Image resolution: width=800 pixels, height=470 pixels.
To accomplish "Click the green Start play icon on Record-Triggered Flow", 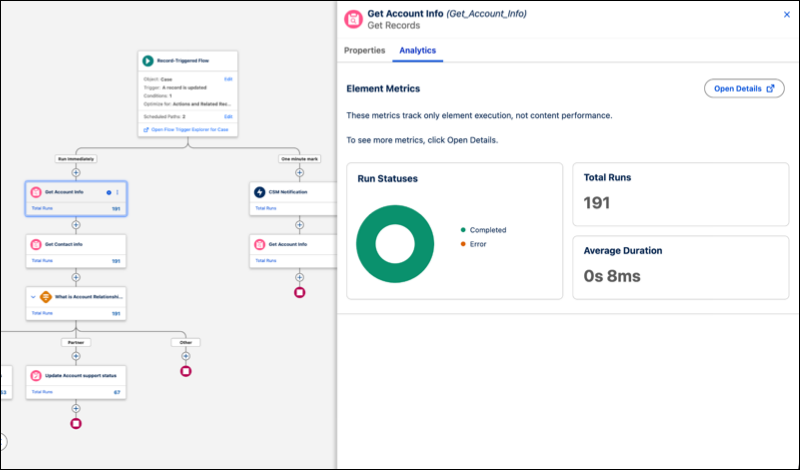I will click(148, 61).
